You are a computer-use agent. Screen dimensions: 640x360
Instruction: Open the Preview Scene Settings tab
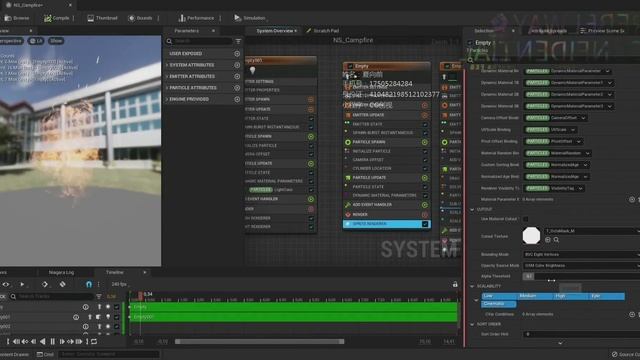point(602,31)
